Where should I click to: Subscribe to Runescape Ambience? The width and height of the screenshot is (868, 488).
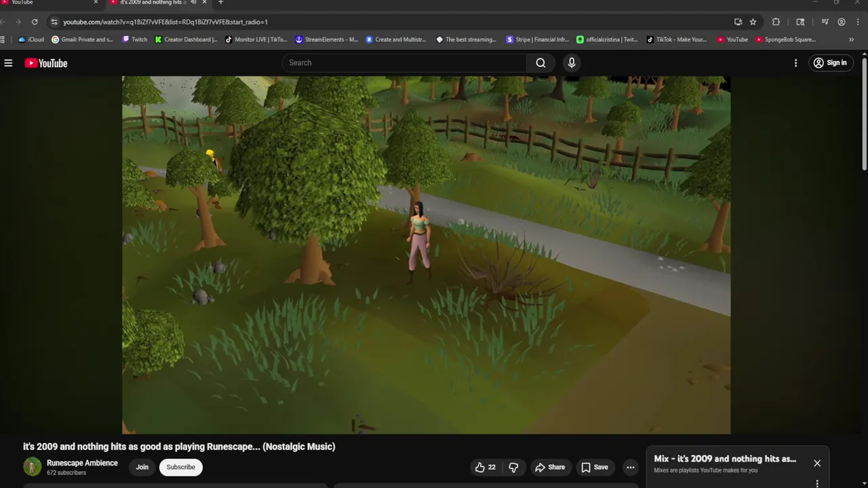(x=180, y=467)
